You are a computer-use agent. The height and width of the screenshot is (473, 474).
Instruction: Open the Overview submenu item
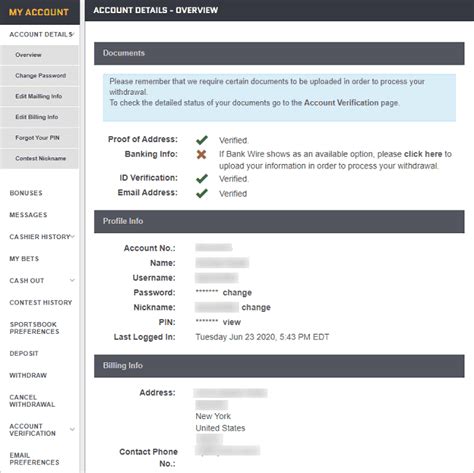(x=40, y=55)
